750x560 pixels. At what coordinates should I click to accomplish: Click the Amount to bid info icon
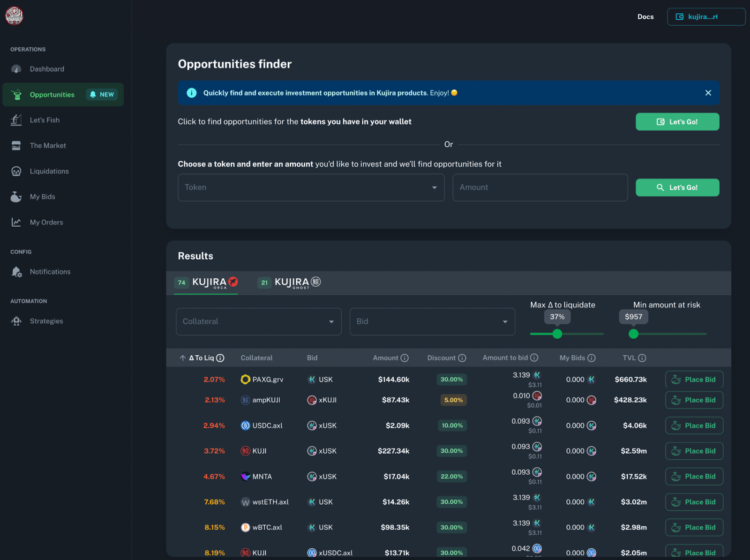tap(534, 358)
